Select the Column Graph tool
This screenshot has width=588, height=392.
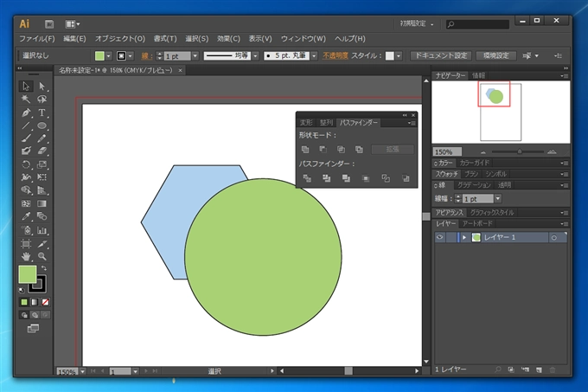(x=42, y=230)
